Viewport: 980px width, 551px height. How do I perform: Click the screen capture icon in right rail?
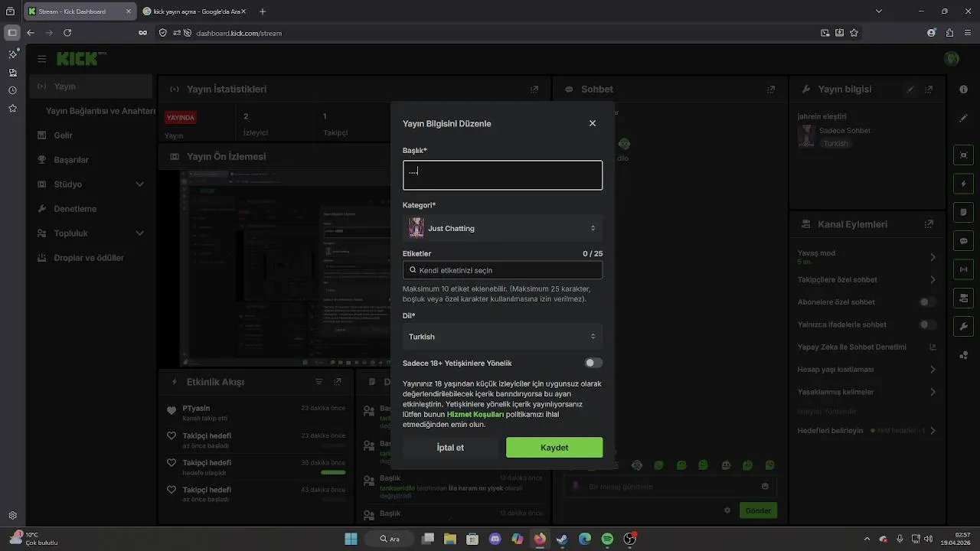coord(963,155)
